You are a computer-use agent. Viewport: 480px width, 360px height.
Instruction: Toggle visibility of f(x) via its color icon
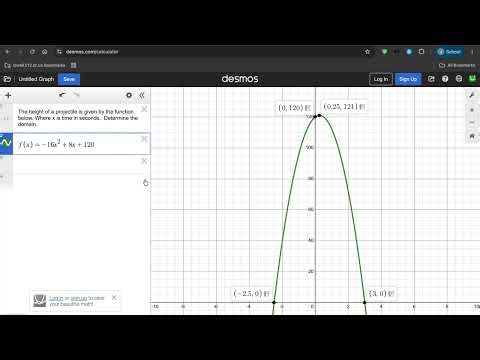(6, 143)
